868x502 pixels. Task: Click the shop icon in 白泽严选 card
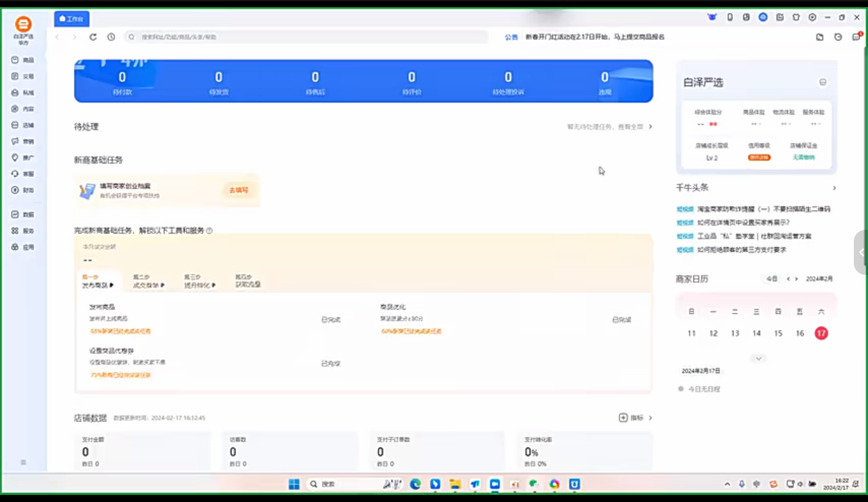click(x=822, y=82)
